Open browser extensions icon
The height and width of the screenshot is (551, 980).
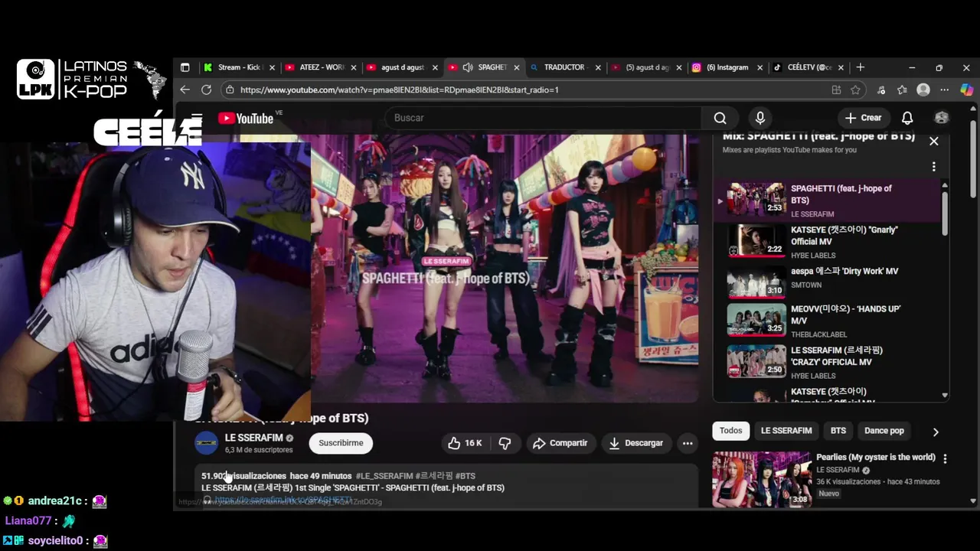pos(881,90)
